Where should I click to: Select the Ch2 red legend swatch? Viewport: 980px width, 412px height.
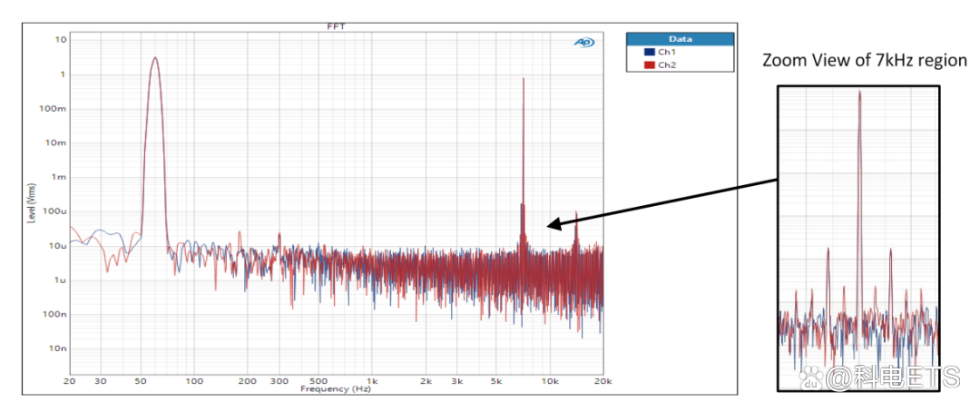pyautogui.click(x=650, y=64)
